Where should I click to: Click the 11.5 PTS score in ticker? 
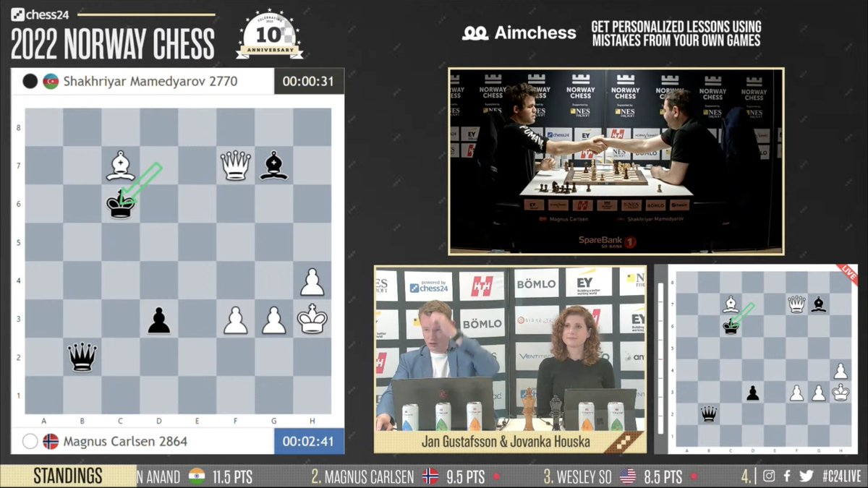pyautogui.click(x=231, y=476)
